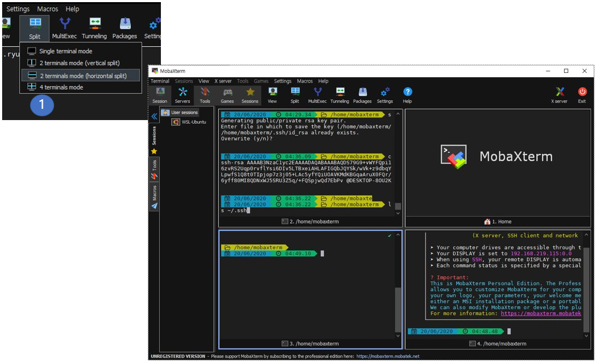Open the Macros vertical sidebar tab
This screenshot has height=364, width=598.
point(154,197)
